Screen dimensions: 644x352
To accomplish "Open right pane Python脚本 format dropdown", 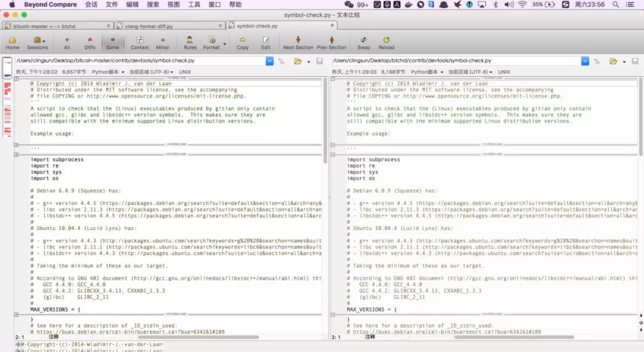I will [x=427, y=72].
